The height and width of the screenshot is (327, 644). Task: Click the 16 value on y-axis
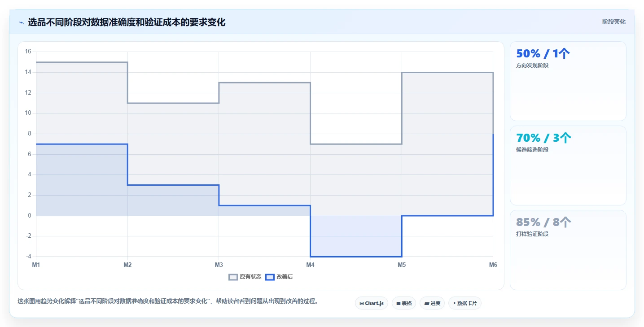[x=28, y=52]
